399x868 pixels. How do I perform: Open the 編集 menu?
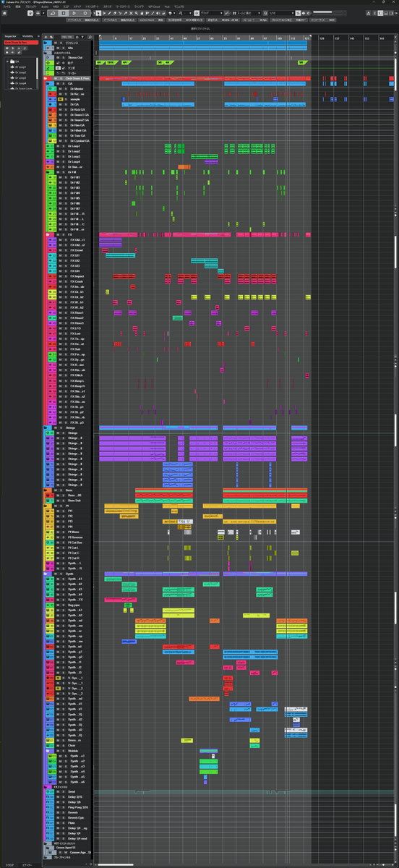(x=18, y=6)
